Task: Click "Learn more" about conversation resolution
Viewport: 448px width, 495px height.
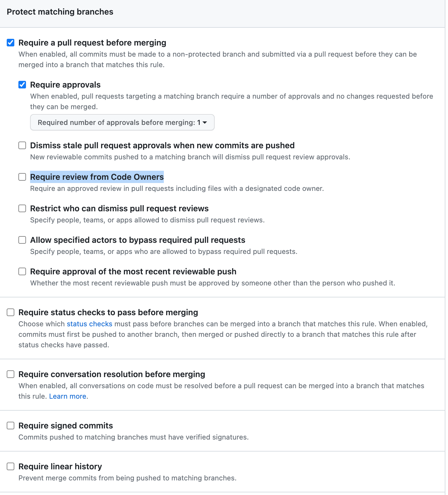Action: click(x=67, y=396)
